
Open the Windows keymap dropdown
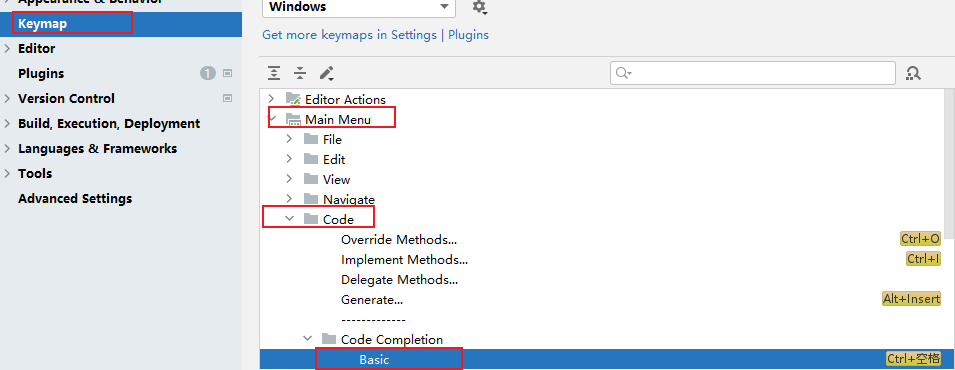coord(359,7)
